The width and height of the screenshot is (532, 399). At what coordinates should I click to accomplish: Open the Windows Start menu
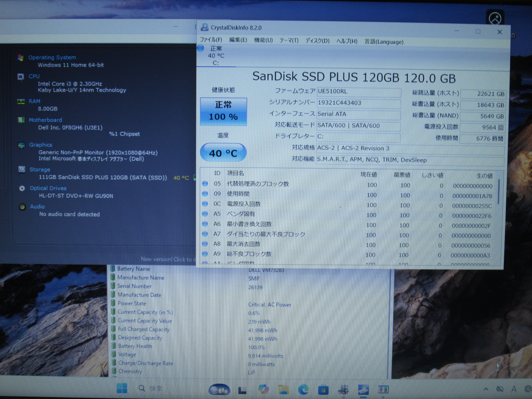point(122,388)
